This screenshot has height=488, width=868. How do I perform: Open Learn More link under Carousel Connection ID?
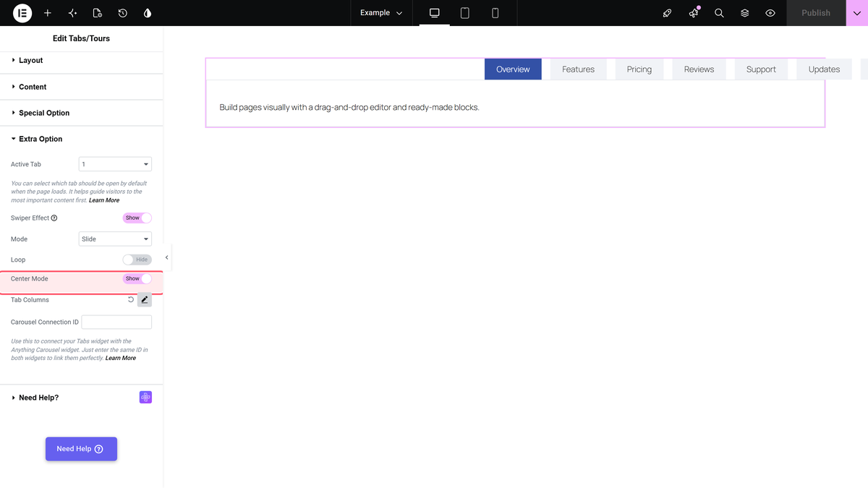[x=121, y=358]
